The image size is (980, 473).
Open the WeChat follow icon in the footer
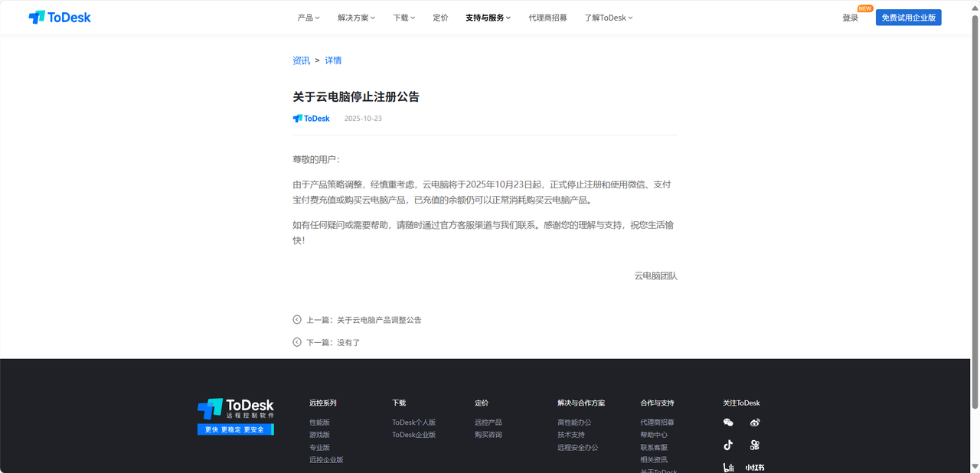point(728,422)
